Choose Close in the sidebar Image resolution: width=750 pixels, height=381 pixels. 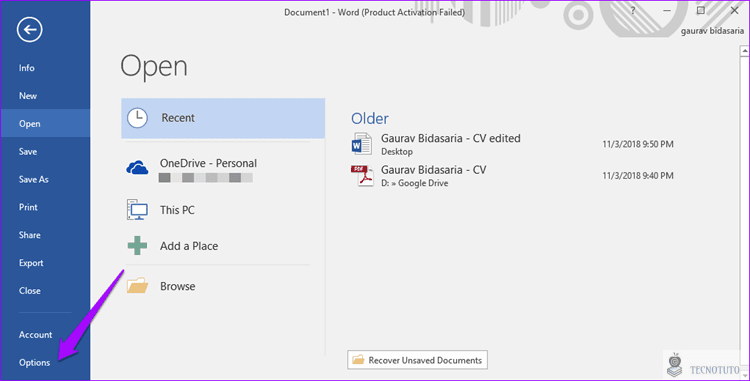coord(45,291)
